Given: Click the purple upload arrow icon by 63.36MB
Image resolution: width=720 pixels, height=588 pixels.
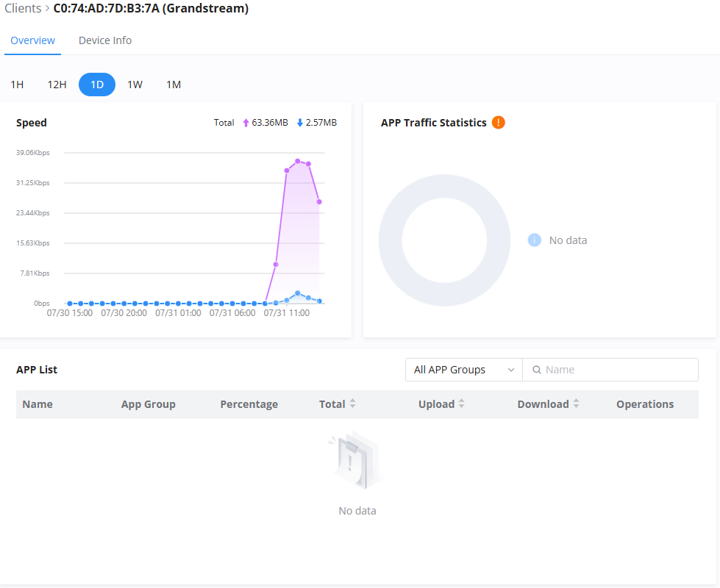Looking at the screenshot, I should pyautogui.click(x=246, y=123).
